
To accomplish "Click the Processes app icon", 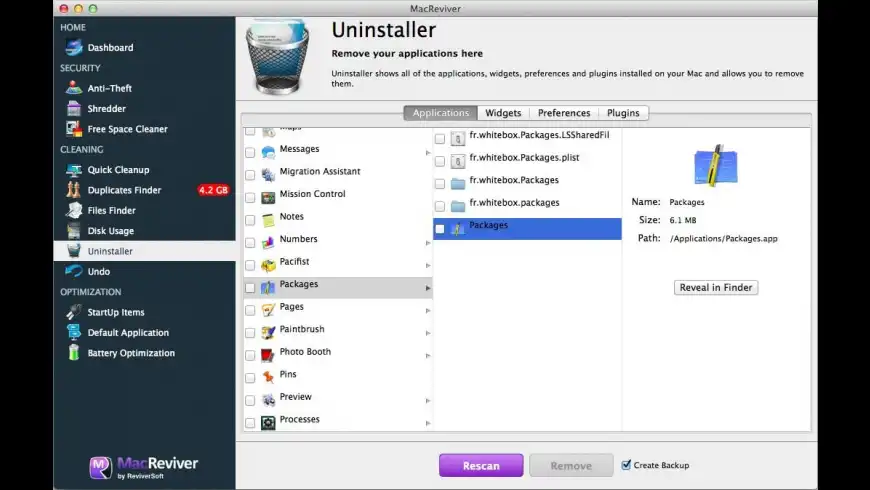I will (x=268, y=423).
